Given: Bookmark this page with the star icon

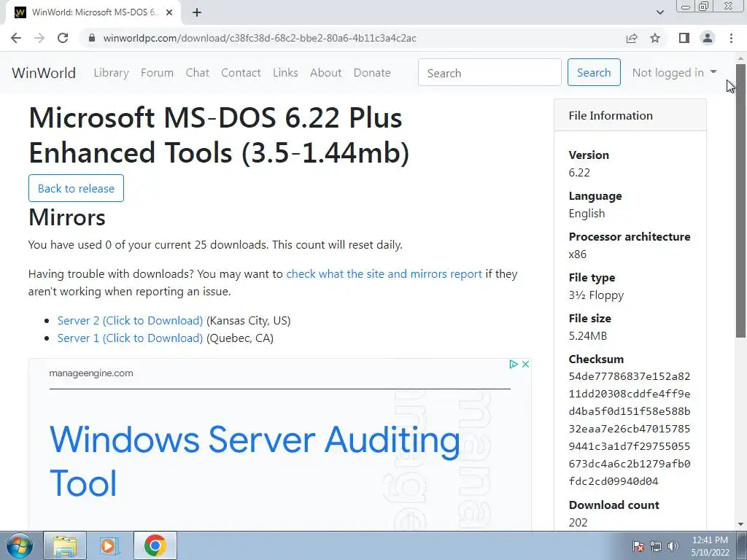Looking at the screenshot, I should [655, 38].
